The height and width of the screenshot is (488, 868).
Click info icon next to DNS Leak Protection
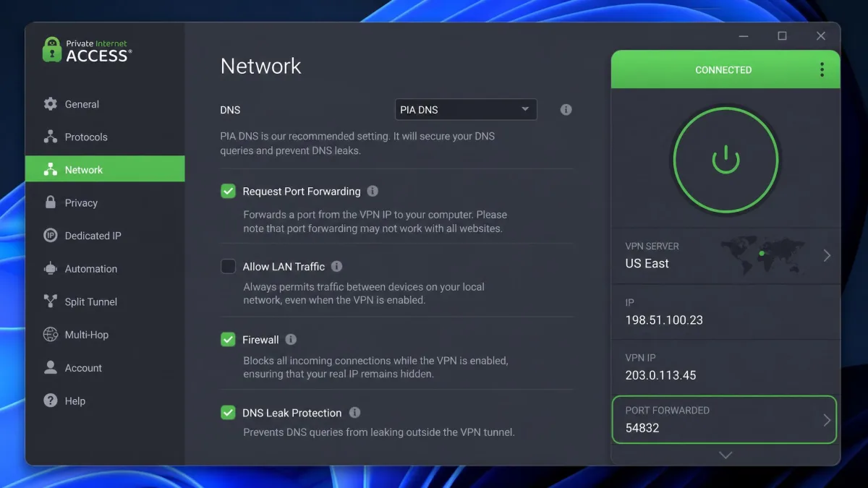354,413
